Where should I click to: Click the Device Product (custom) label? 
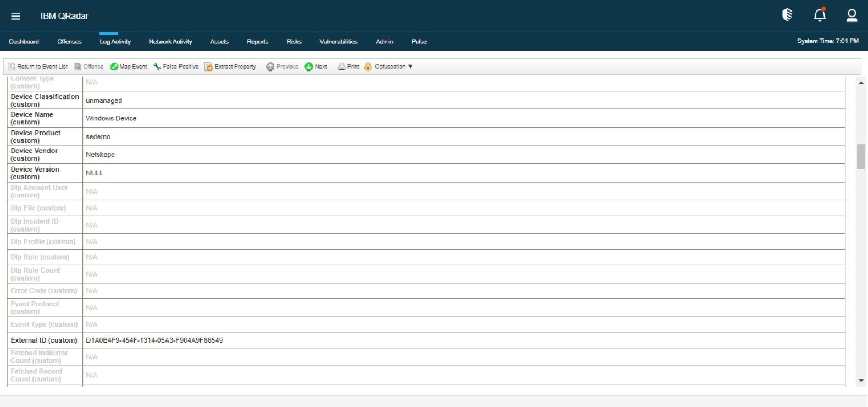[36, 136]
